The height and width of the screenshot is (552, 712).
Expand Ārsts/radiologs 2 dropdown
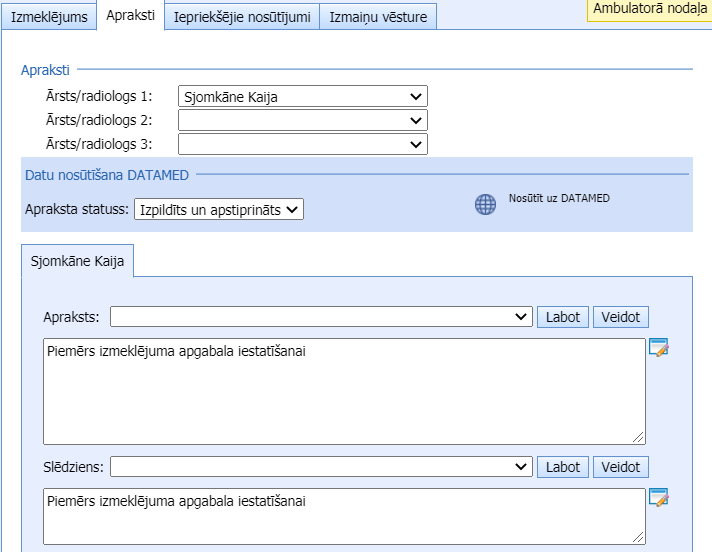[x=302, y=120]
